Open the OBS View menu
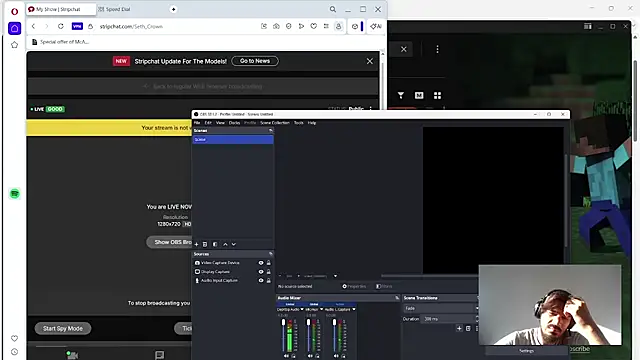Viewport: 640px width, 360px height. coord(220,122)
